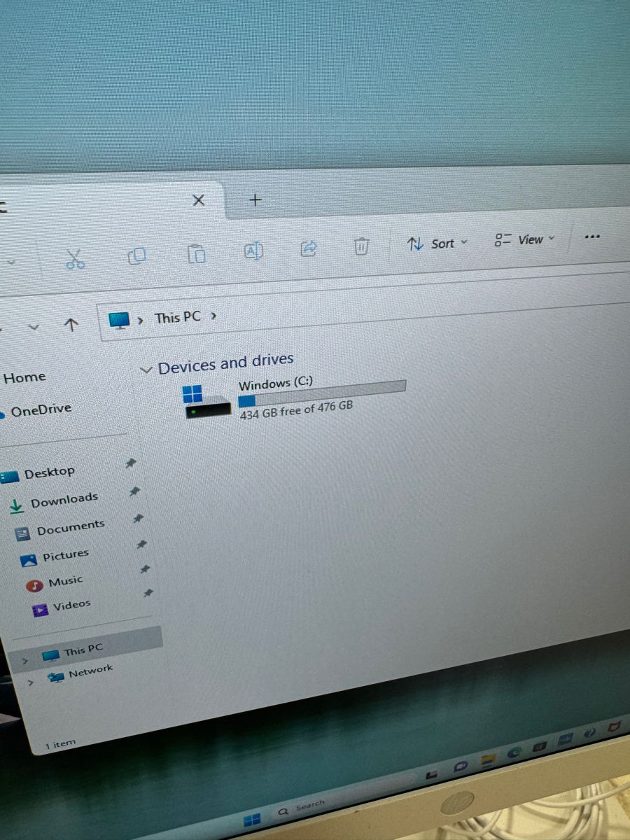
Task: Click the Copy icon in toolbar
Action: (136, 256)
